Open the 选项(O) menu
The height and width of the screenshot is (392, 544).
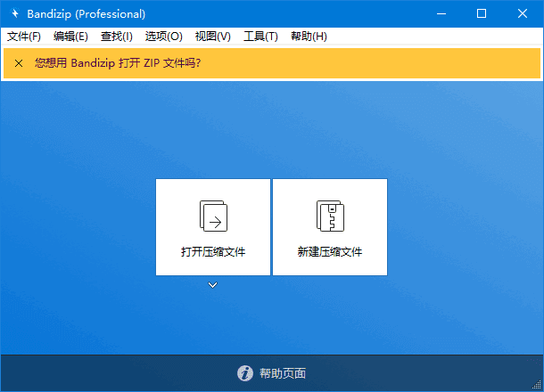coord(164,37)
